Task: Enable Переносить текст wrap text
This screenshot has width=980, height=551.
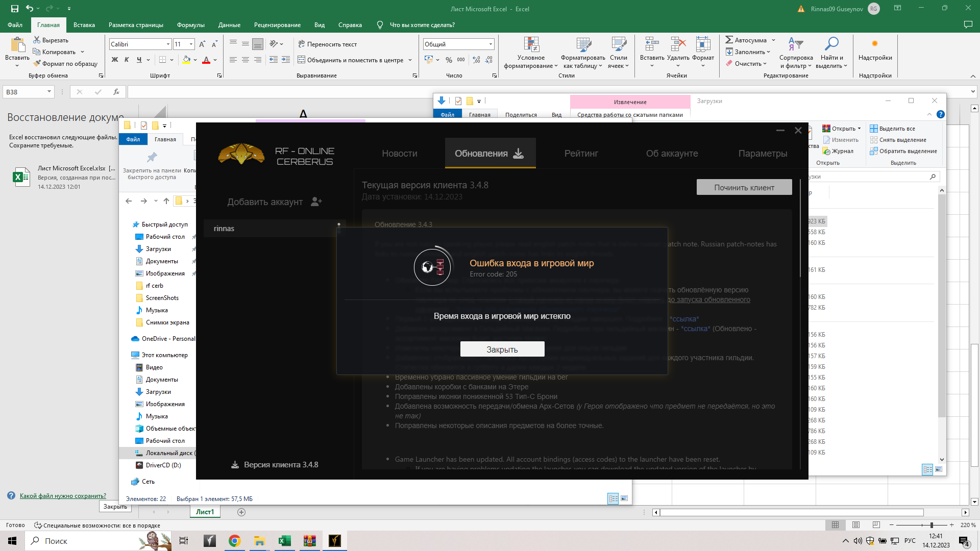Action: [327, 44]
